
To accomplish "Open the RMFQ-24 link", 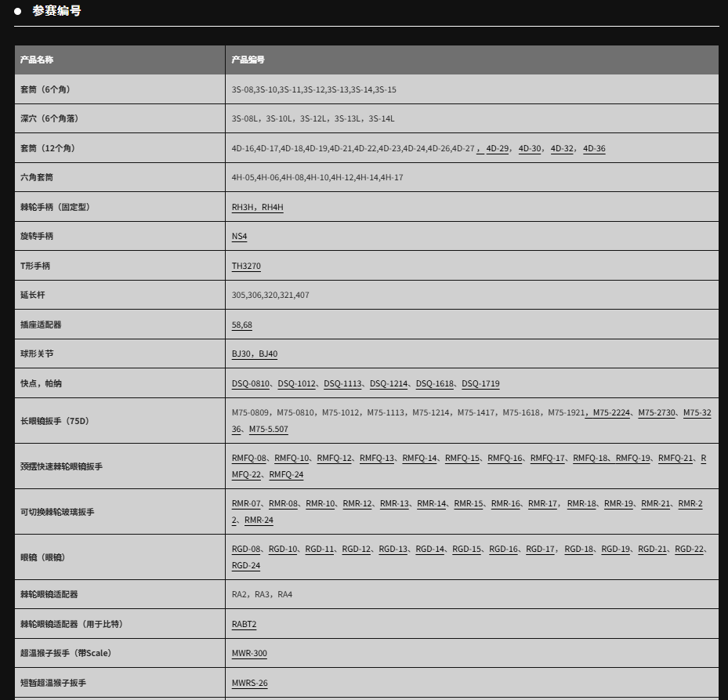I will click(x=286, y=474).
